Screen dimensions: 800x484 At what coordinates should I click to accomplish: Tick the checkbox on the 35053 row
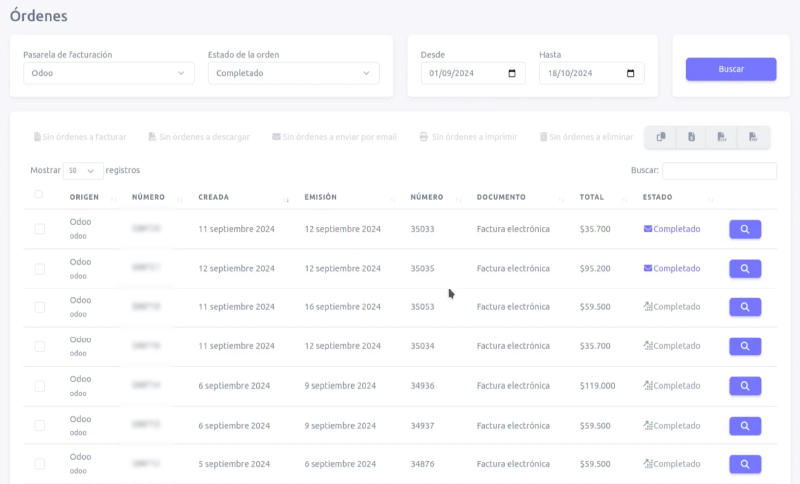point(40,307)
